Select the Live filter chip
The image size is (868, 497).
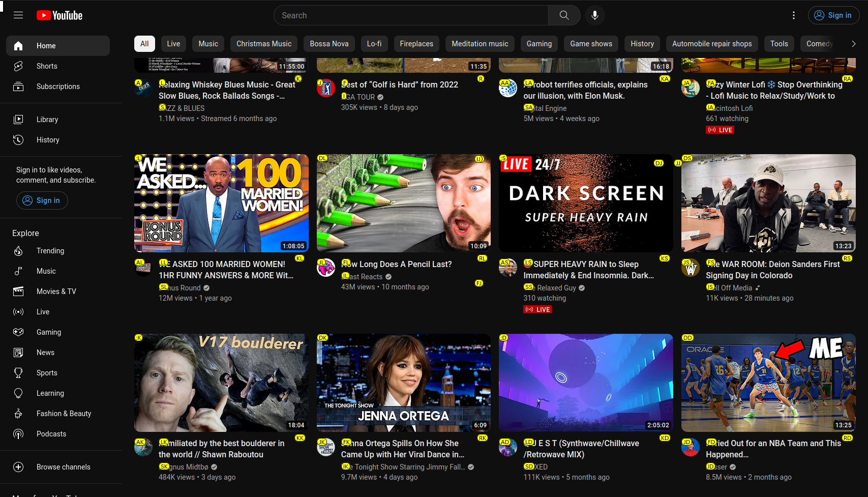click(173, 44)
